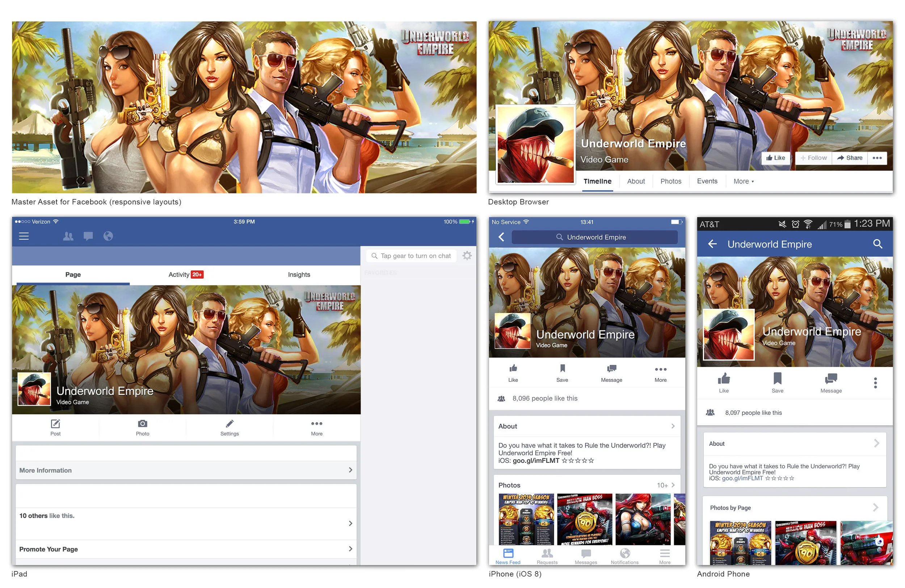Tap iPhone '8,096 people like this' row
905x588 pixels.
(587, 399)
